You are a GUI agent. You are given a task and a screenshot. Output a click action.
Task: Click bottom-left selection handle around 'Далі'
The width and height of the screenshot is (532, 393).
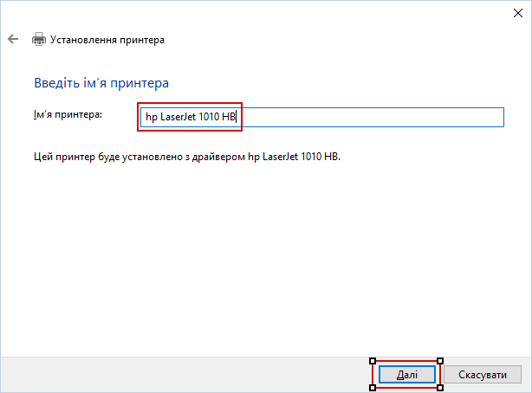(x=373, y=388)
